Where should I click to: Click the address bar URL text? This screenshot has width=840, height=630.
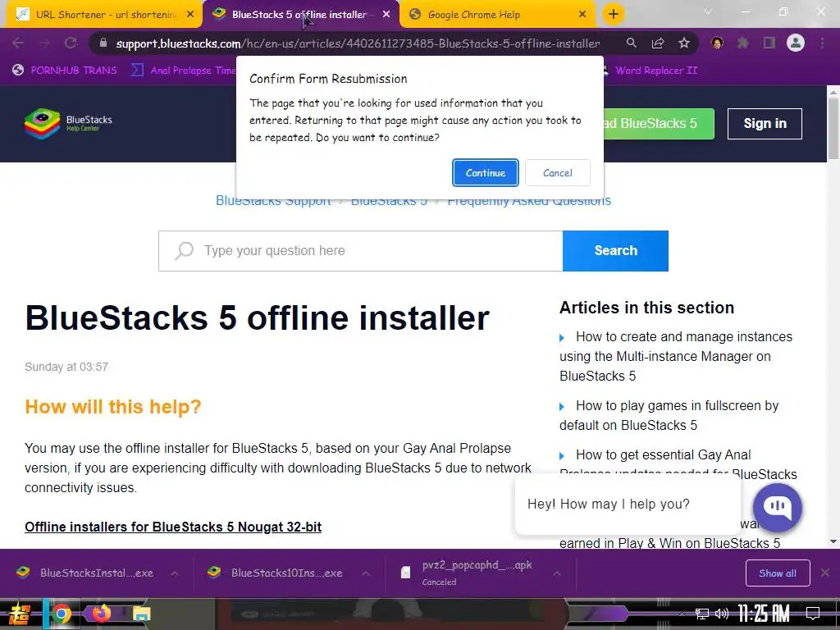coord(358,43)
